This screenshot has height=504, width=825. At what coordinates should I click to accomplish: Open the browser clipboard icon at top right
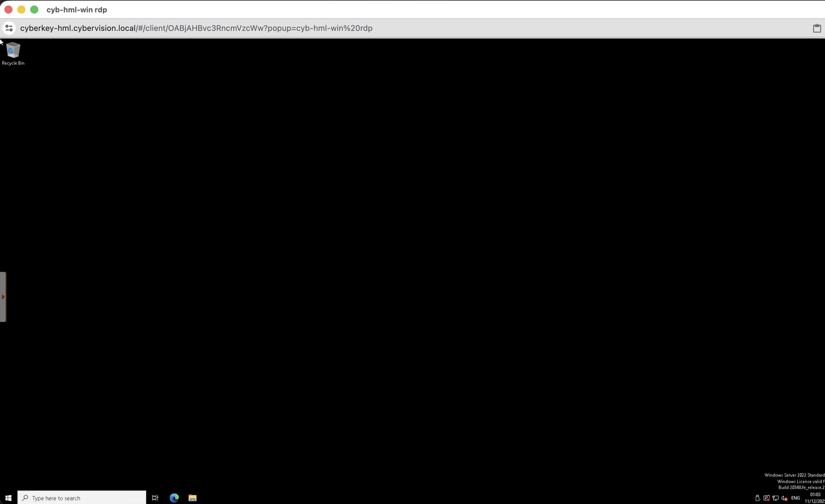coord(817,28)
